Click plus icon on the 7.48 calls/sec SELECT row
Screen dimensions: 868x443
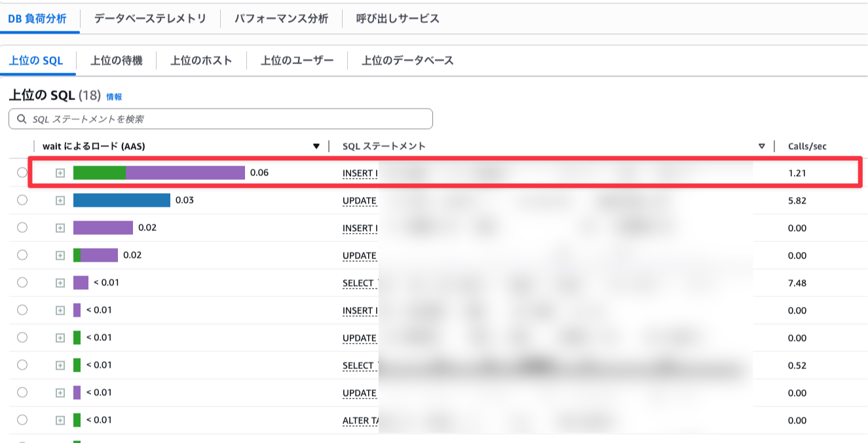pos(60,283)
